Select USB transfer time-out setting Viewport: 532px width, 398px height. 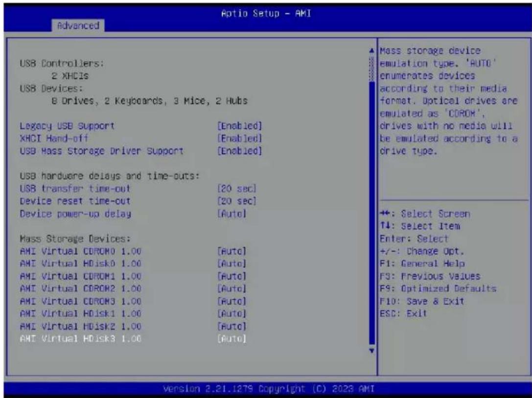(x=75, y=189)
